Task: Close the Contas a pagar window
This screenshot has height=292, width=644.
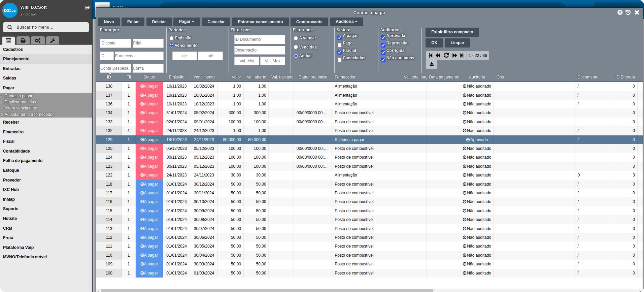Action: pos(637,12)
